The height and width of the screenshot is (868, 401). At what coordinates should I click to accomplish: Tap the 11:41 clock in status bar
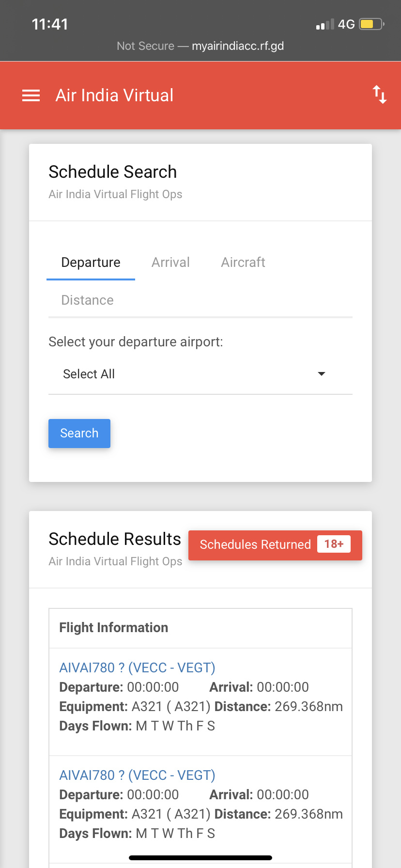click(x=50, y=24)
